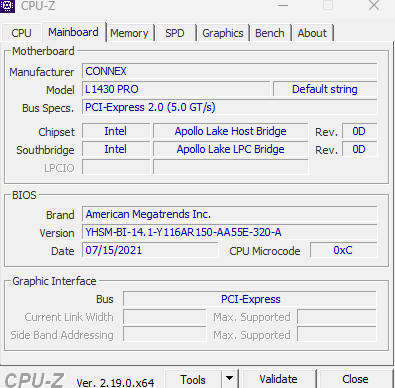Click Southbridge Rev. 0D value
The width and height of the screenshot is (395, 388).
(359, 149)
